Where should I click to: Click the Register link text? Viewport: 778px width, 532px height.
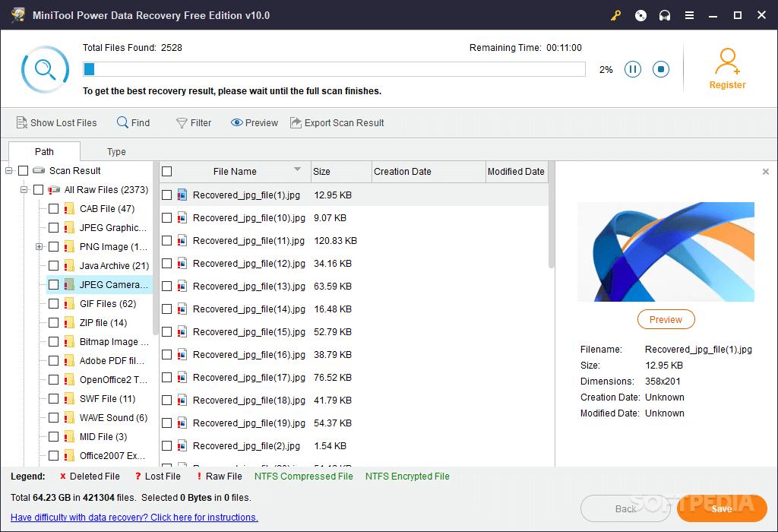click(727, 85)
